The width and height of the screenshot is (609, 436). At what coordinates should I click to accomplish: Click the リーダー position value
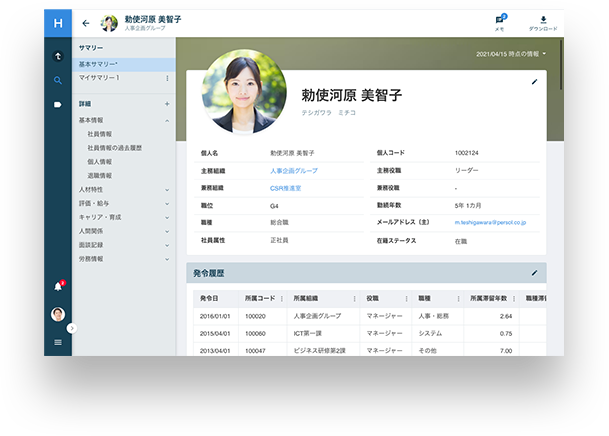point(466,170)
